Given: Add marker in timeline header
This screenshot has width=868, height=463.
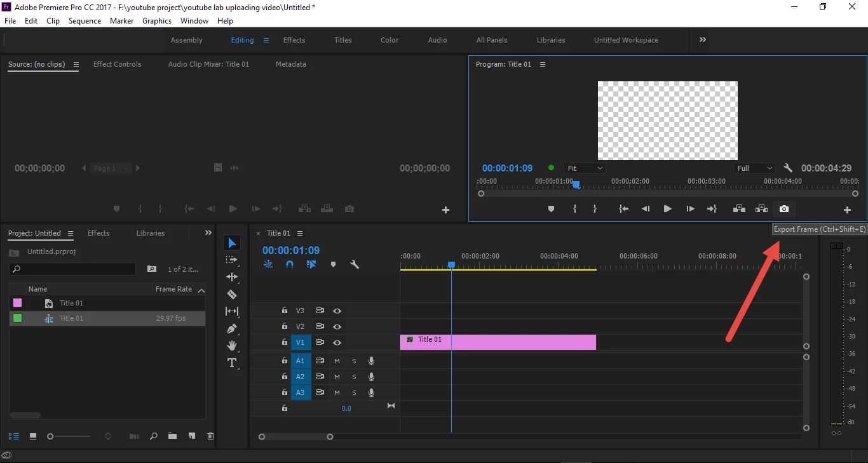Looking at the screenshot, I should click(x=333, y=264).
